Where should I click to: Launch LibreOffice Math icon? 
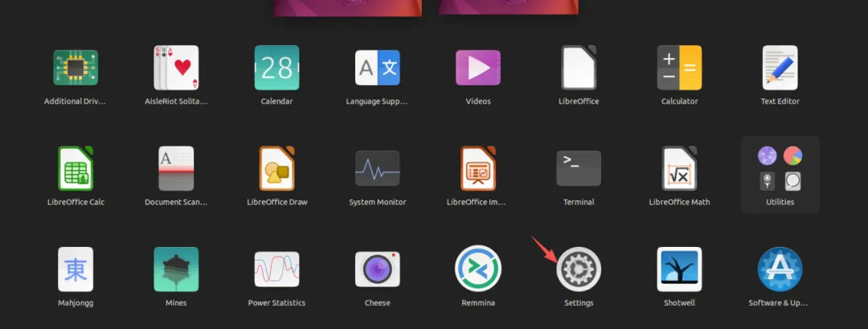click(679, 168)
